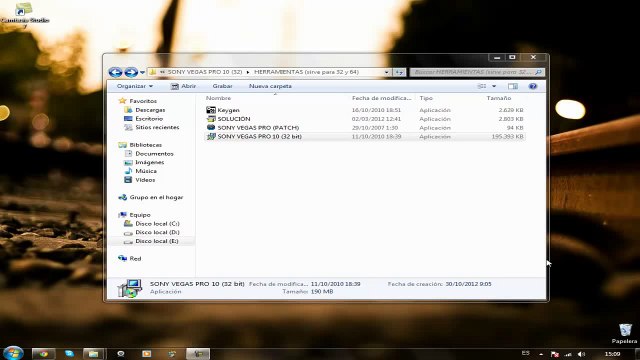640x360 pixels.
Task: Open the Windows Start button
Action: click(x=13, y=353)
